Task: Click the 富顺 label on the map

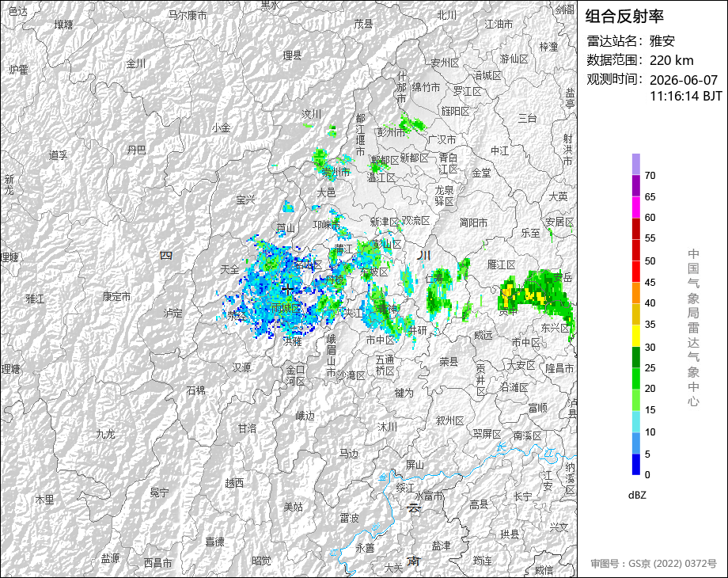Action: (537, 409)
